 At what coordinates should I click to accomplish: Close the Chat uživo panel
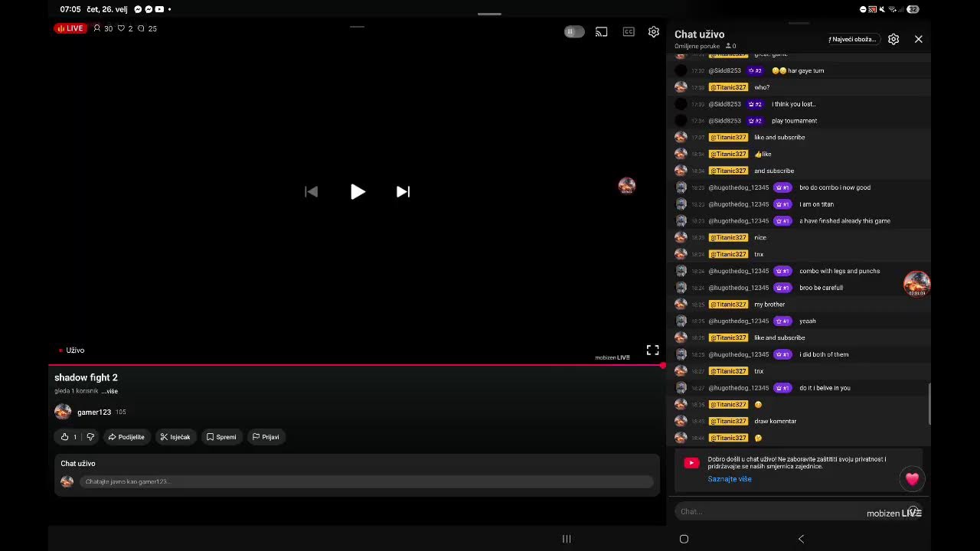point(919,39)
